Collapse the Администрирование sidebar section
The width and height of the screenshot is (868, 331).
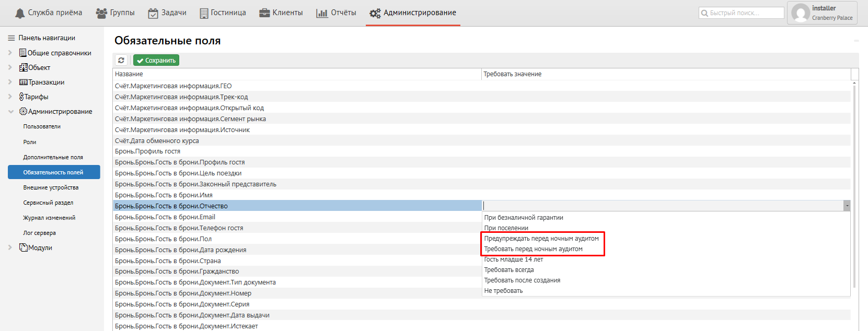pos(10,111)
